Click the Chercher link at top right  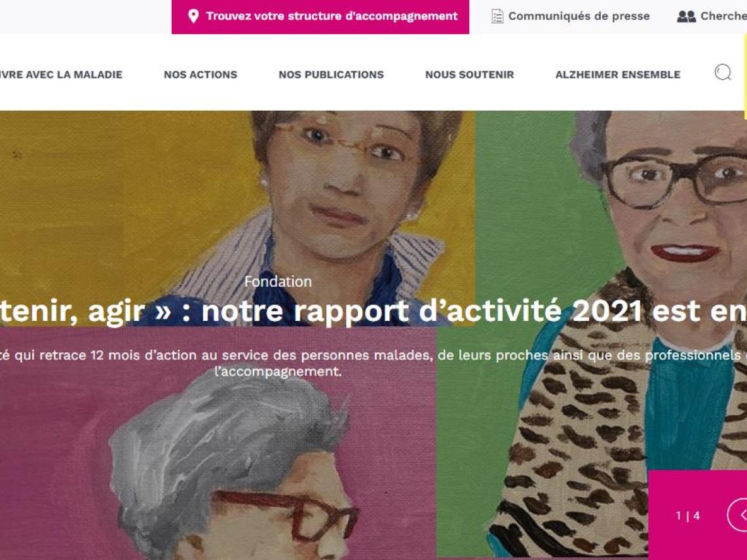(723, 16)
